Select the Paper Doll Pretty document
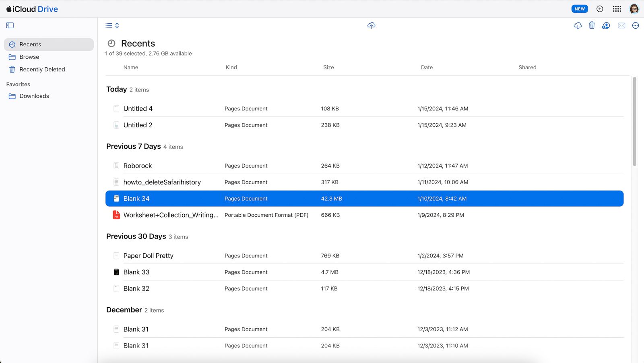Screen dimensions: 644x363 tap(364, 256)
